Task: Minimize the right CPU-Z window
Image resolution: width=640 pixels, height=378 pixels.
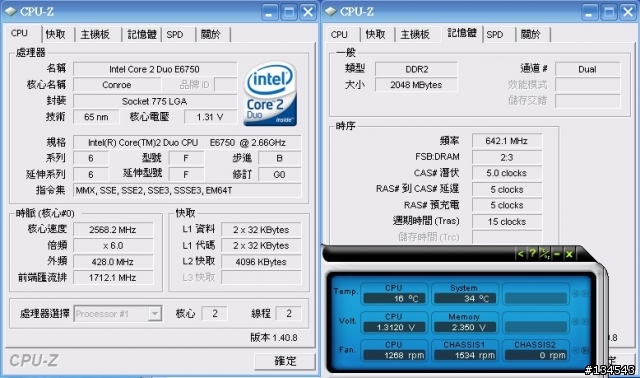Action: coord(589,12)
